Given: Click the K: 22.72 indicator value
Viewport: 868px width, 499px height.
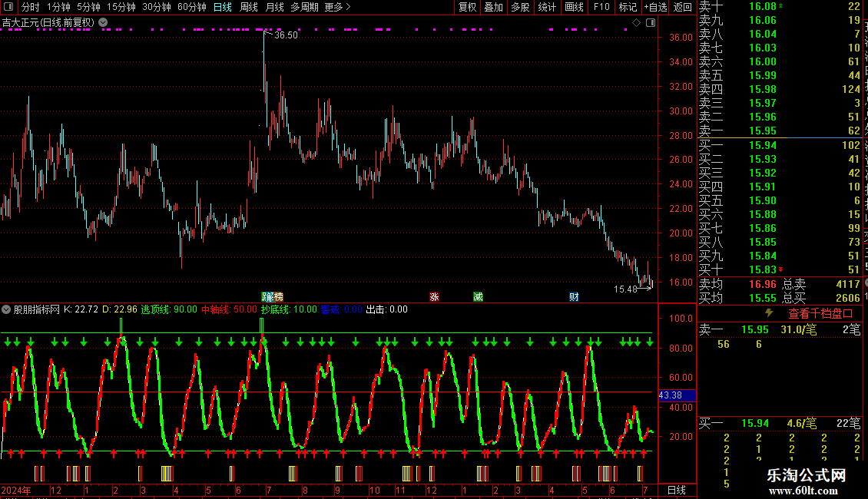Looking at the screenshot, I should click(x=81, y=309).
